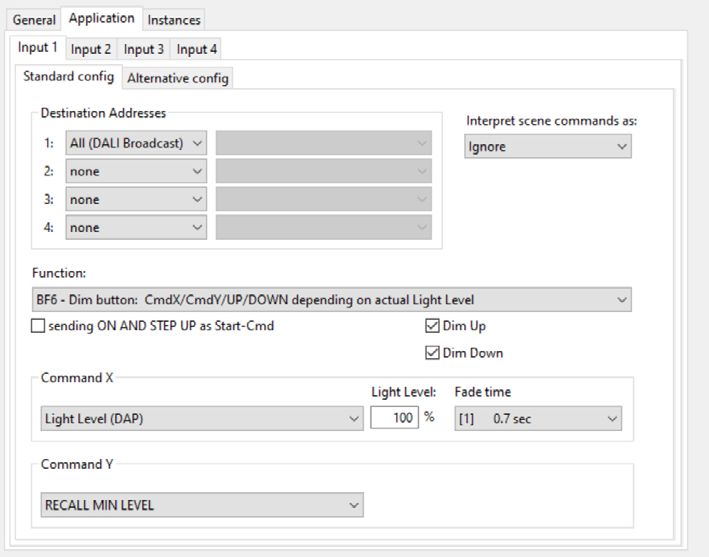Open the Instances tab
Screen dimensions: 709x557
point(174,20)
